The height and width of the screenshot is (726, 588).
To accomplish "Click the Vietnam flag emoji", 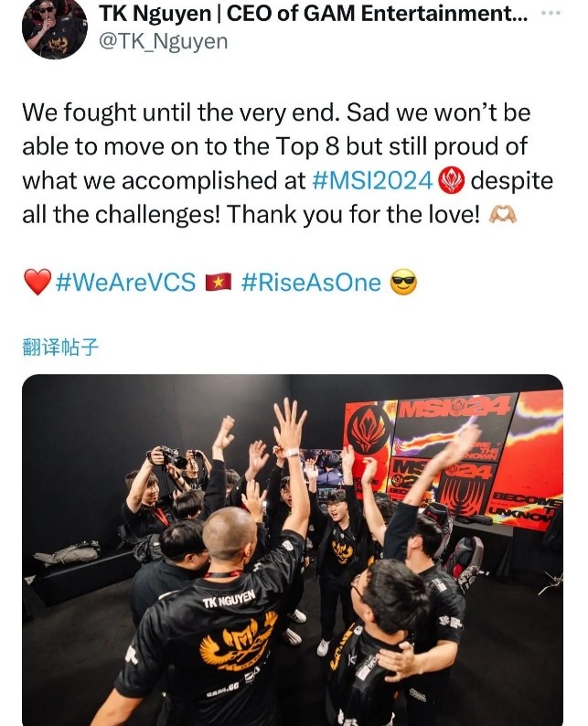I will [218, 282].
